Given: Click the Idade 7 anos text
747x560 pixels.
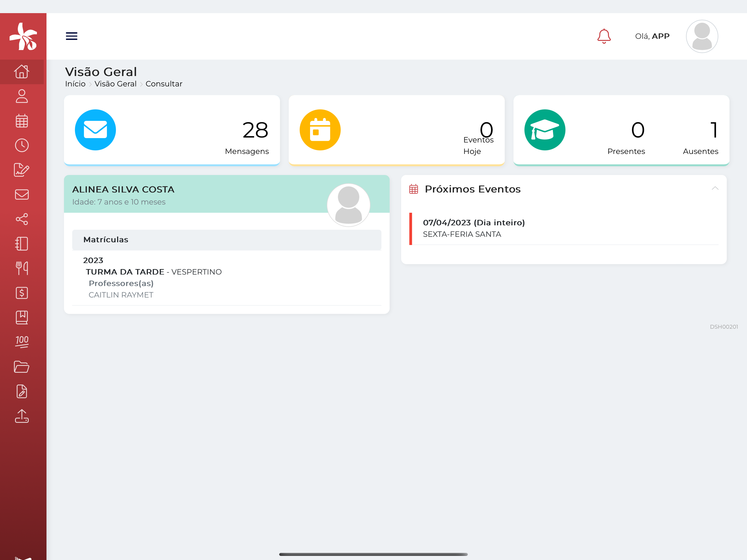Looking at the screenshot, I should tap(119, 202).
